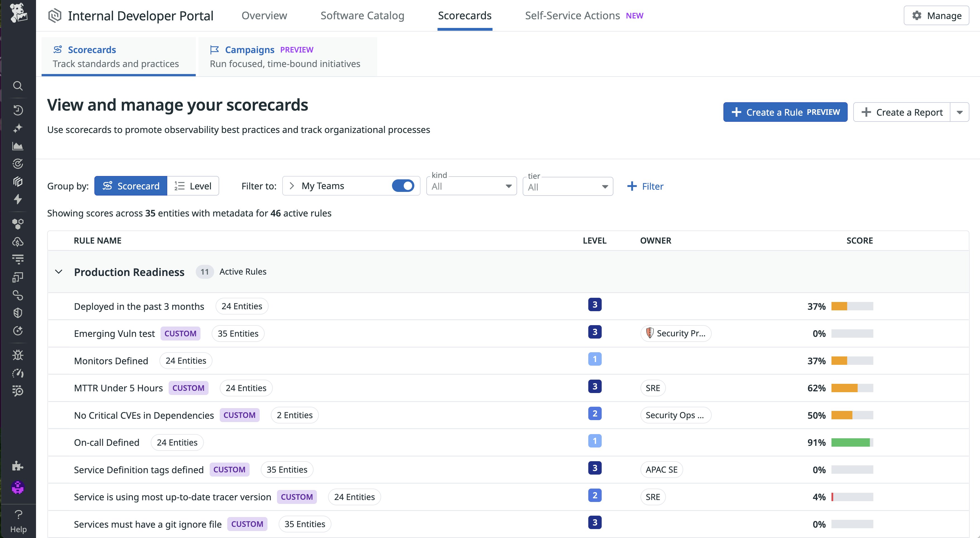Open the bug icon in sidebar
This screenshot has height=538, width=980.
pos(18,355)
